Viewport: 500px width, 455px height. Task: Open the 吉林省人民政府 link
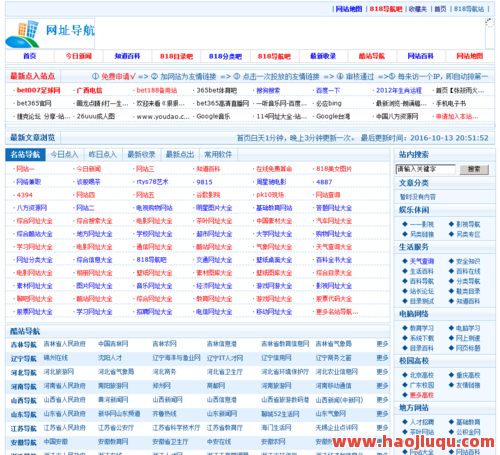point(64,344)
